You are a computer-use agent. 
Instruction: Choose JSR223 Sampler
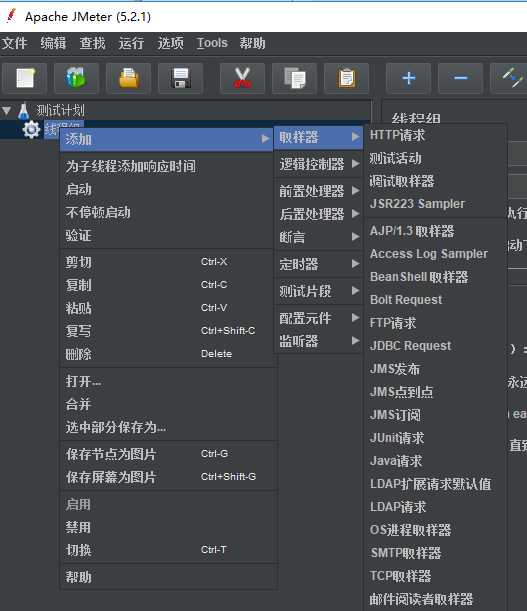point(435,204)
